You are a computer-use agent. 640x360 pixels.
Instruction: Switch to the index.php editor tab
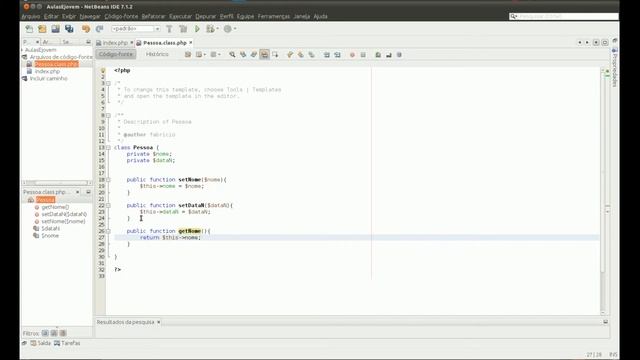[x=115, y=43]
